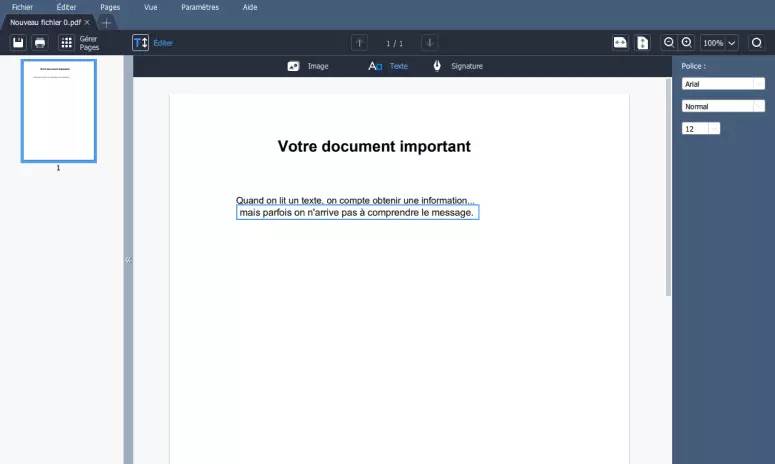
Task: Print the document using the printer icon
Action: 40,43
